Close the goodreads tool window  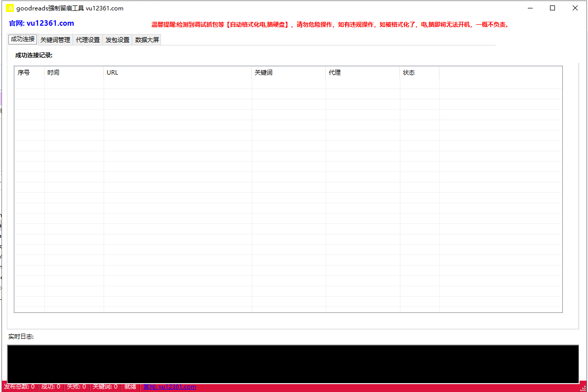[575, 8]
